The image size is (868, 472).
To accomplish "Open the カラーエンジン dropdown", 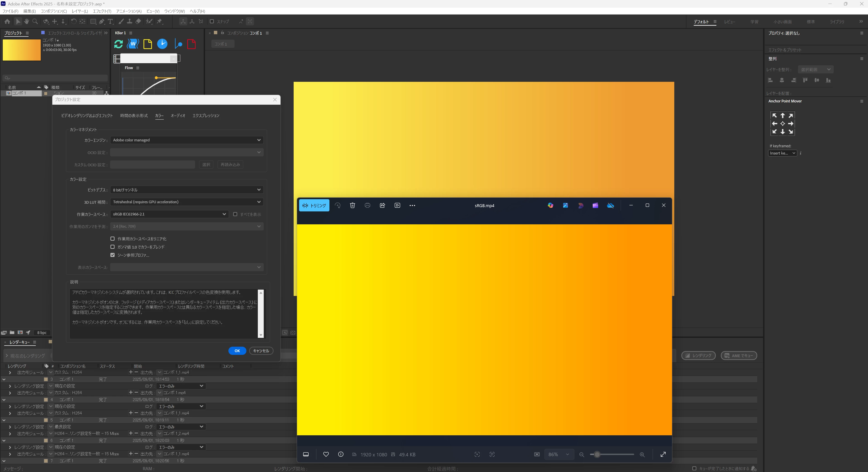I will tap(186, 140).
